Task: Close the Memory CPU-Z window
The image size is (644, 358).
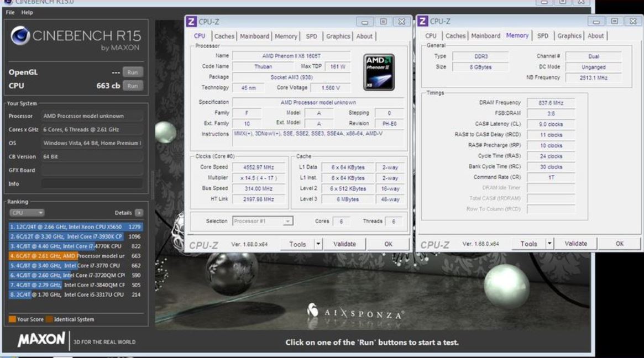Action: (x=633, y=22)
